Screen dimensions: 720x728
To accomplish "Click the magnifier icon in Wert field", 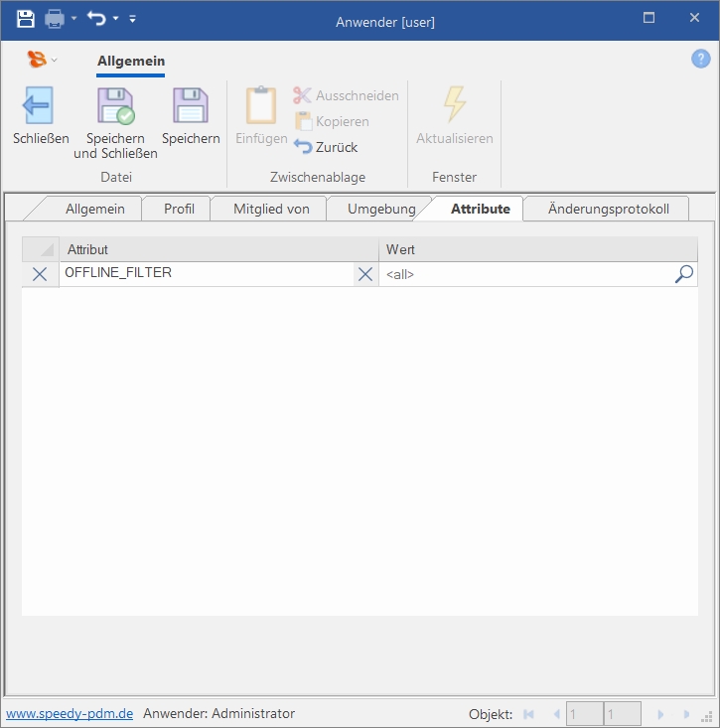I will pyautogui.click(x=683, y=274).
